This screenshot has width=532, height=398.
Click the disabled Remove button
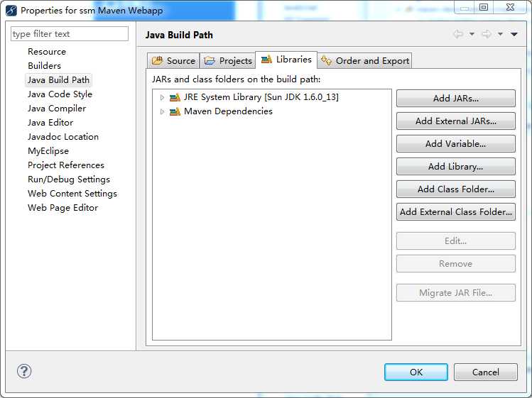[x=456, y=264]
